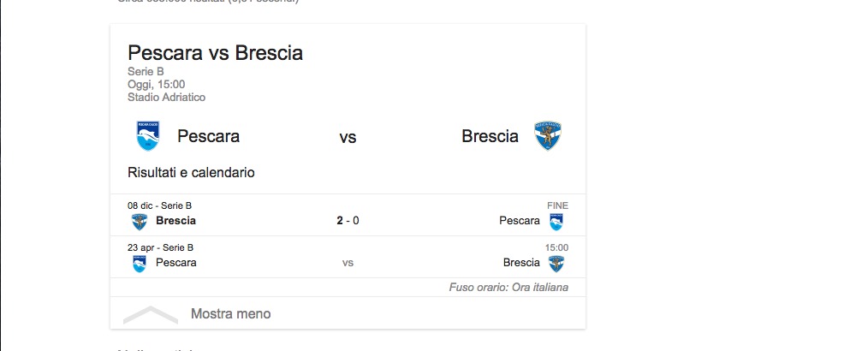The width and height of the screenshot is (868, 351).
Task: Open the Pescara vs Brescia title
Action: point(215,54)
